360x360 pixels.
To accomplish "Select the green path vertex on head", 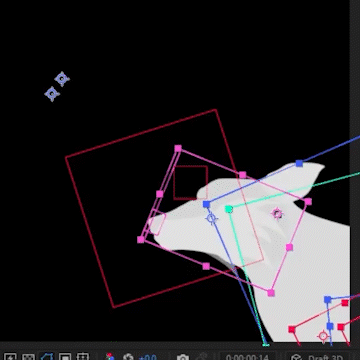I will coord(229,209).
